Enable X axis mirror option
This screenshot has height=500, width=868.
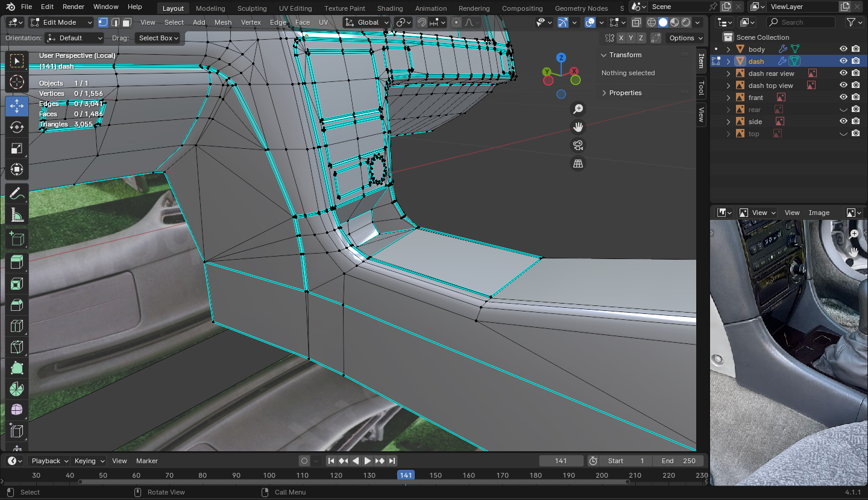pos(621,38)
